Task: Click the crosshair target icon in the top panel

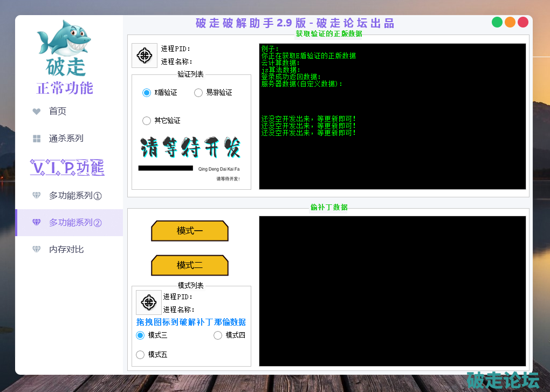Action: coord(145,56)
